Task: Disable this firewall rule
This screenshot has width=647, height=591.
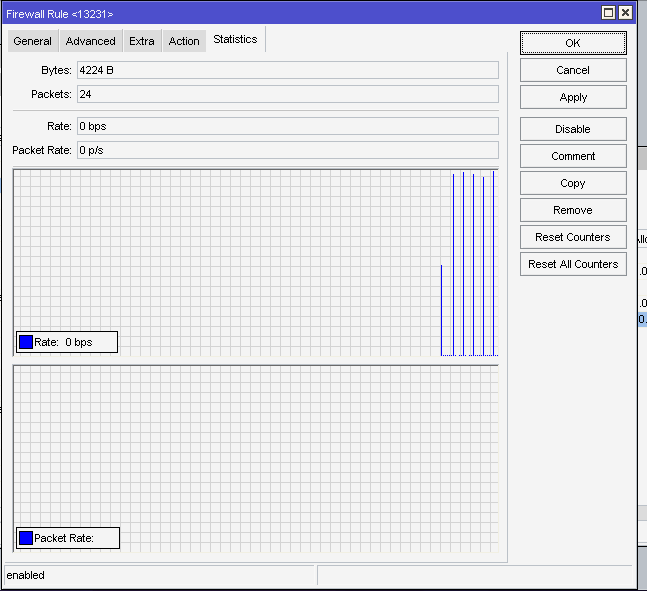Action: [573, 129]
